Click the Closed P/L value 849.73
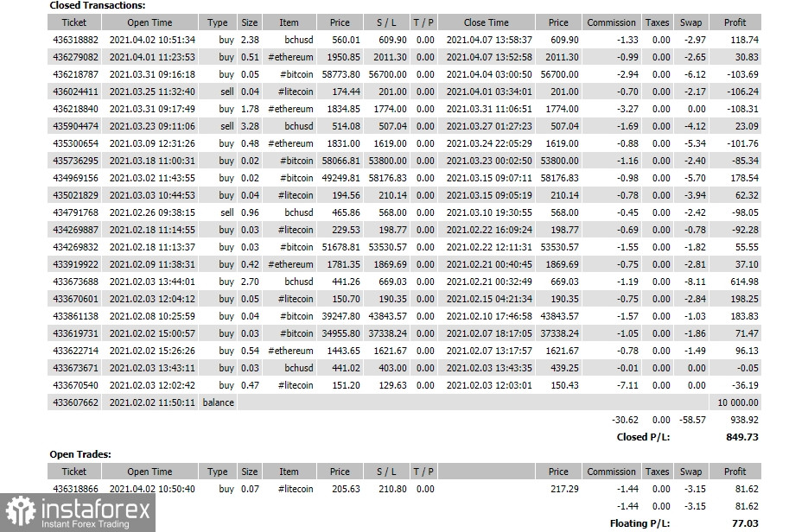Image resolution: width=808 pixels, height=532 pixels. (x=742, y=437)
